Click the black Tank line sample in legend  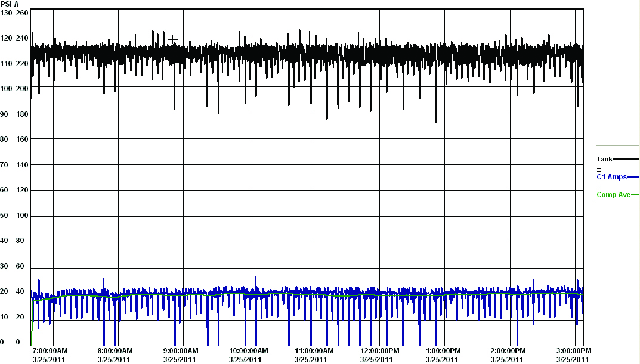[626, 159]
